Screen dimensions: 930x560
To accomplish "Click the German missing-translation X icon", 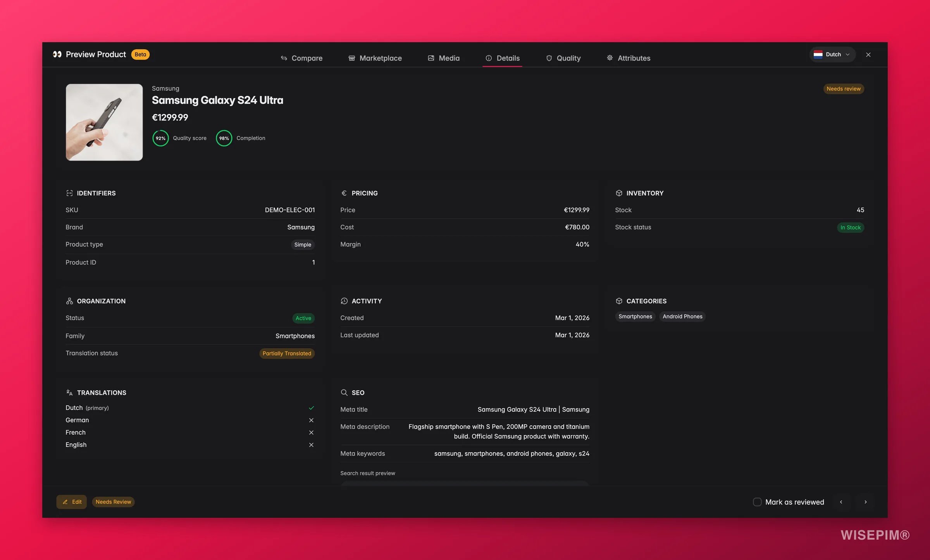I will click(x=311, y=420).
